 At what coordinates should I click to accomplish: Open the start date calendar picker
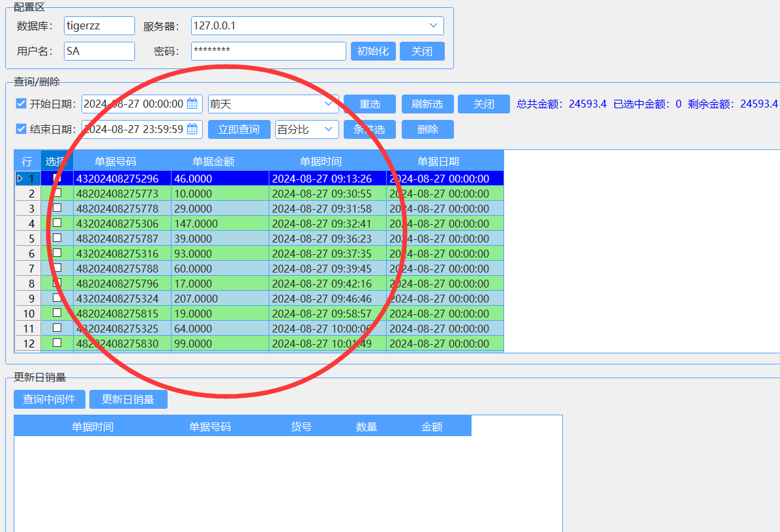point(192,104)
